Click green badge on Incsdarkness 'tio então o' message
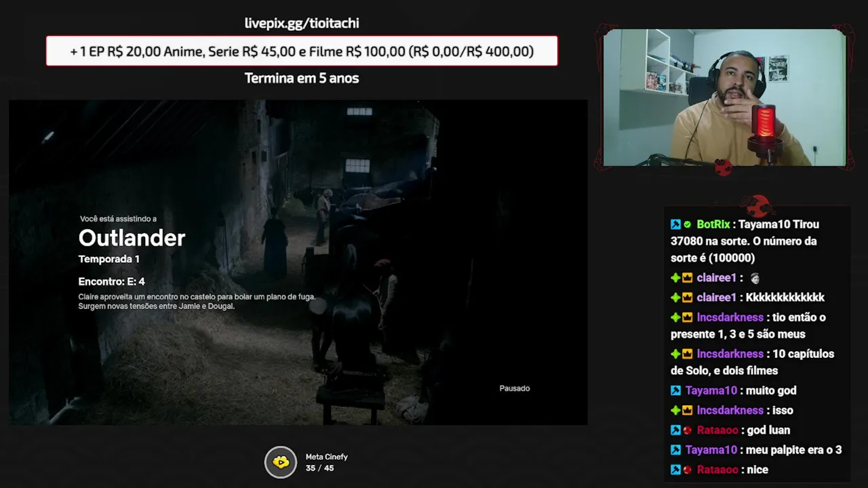Viewport: 868px width, 488px height. pos(675,317)
